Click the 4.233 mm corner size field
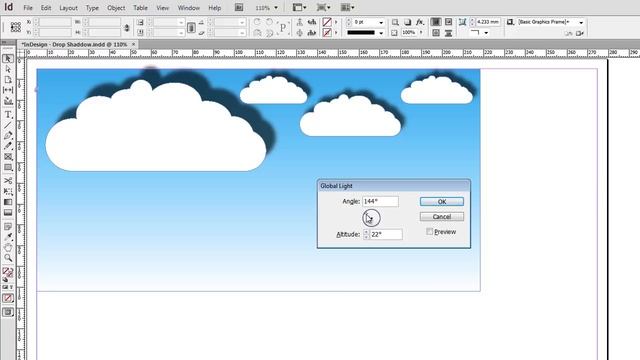The height and width of the screenshot is (360, 640). click(487, 22)
